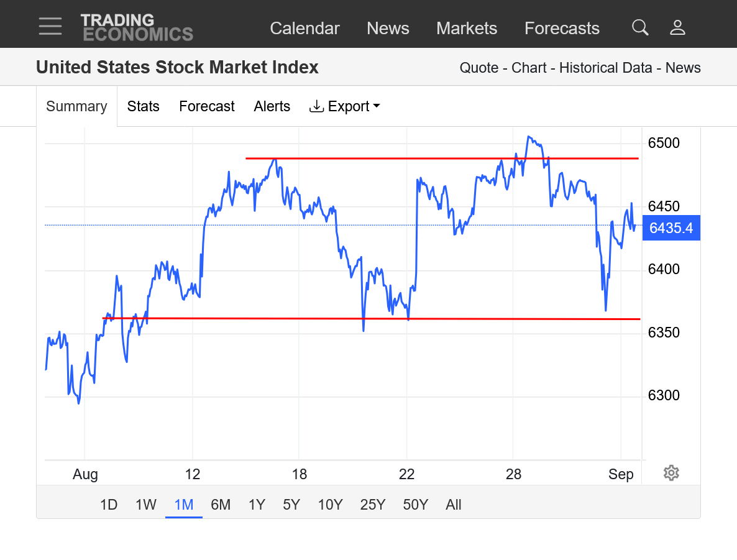
Task: Open chart settings gear icon
Action: tap(671, 473)
